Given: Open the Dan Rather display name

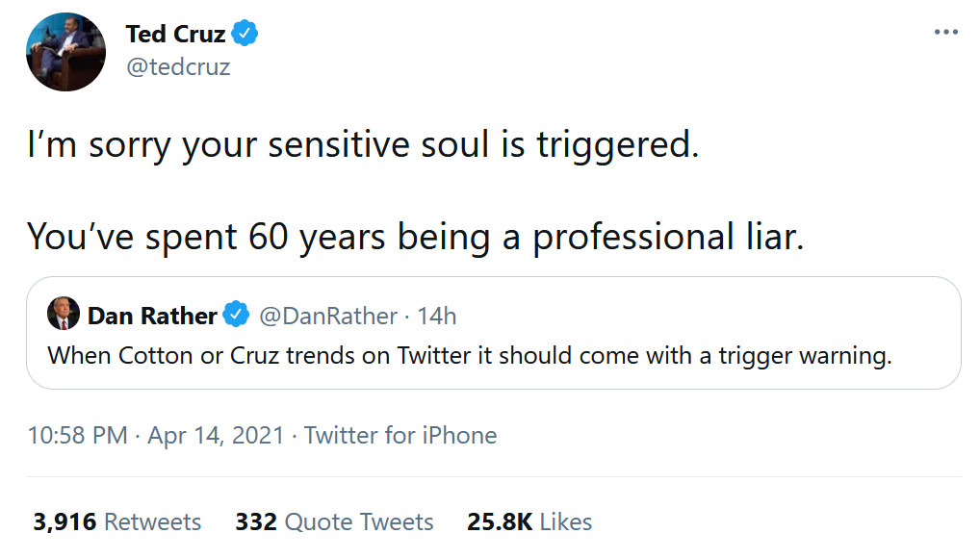Looking at the screenshot, I should 152,316.
